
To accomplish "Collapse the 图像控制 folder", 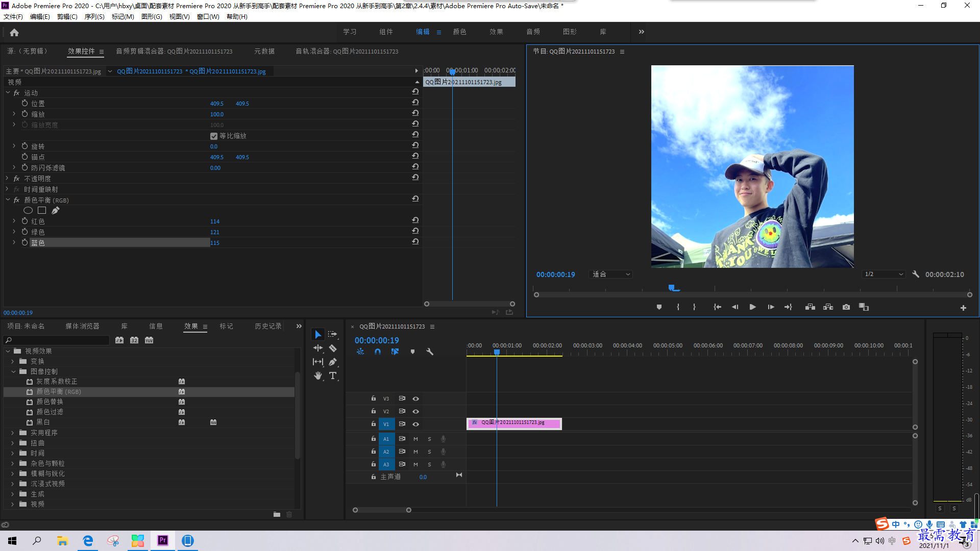I will click(13, 371).
